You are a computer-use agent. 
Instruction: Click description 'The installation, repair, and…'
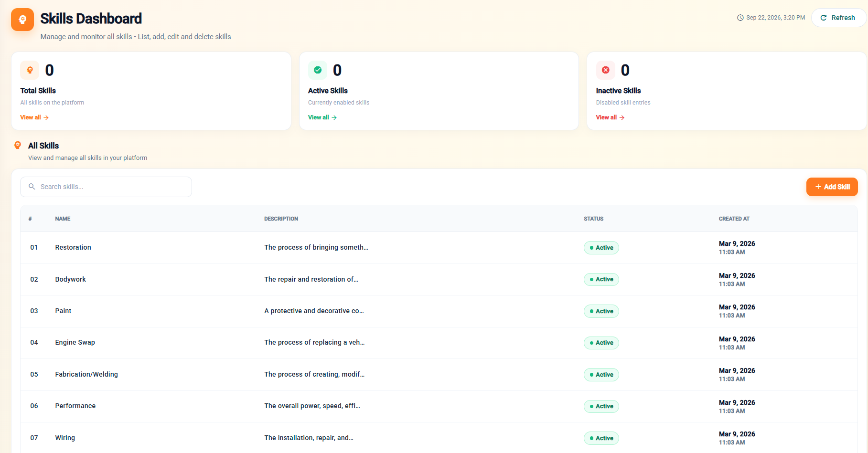(x=309, y=438)
